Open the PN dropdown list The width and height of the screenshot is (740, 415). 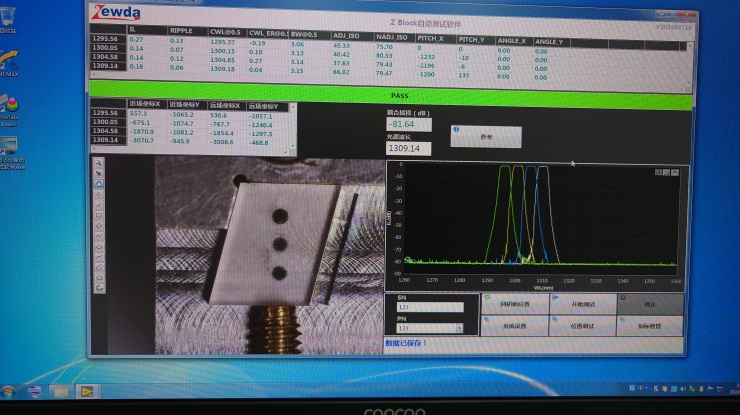pos(459,328)
